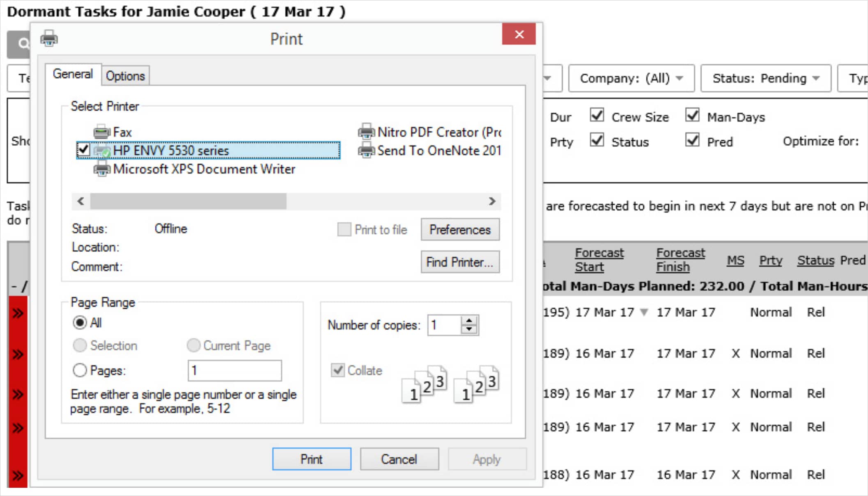Switch to the Options tab
868x496 pixels.
125,76
